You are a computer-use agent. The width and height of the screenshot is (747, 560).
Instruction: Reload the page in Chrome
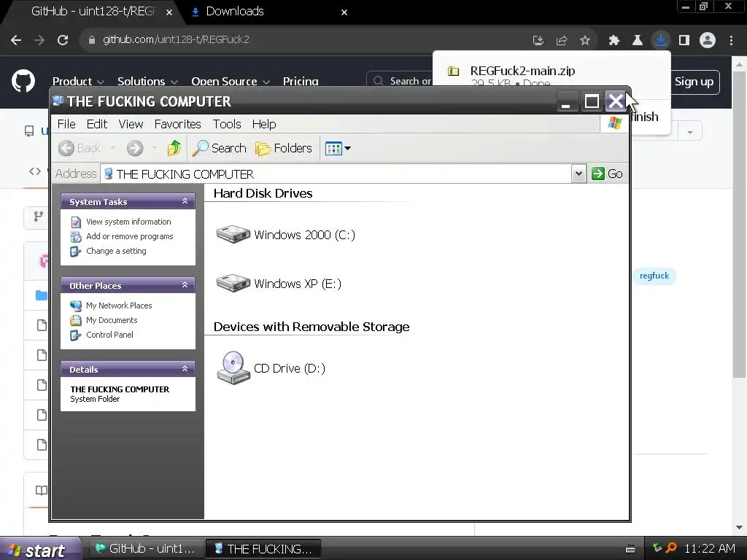pos(63,40)
